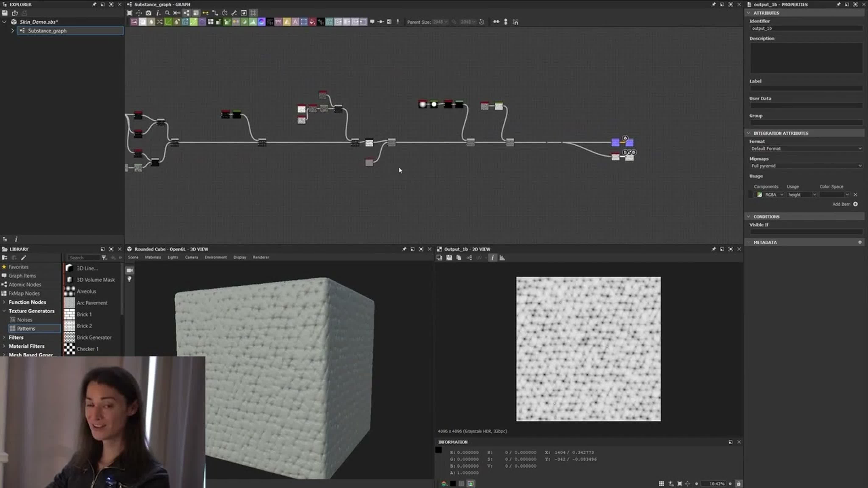The height and width of the screenshot is (488, 868).
Task: Select Patterns category in Library
Action: coord(34,328)
